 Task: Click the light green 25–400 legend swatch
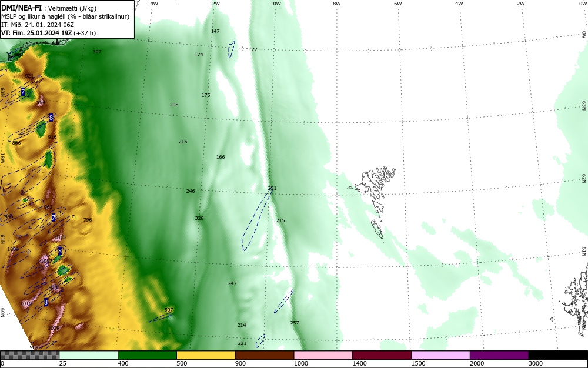point(89,355)
